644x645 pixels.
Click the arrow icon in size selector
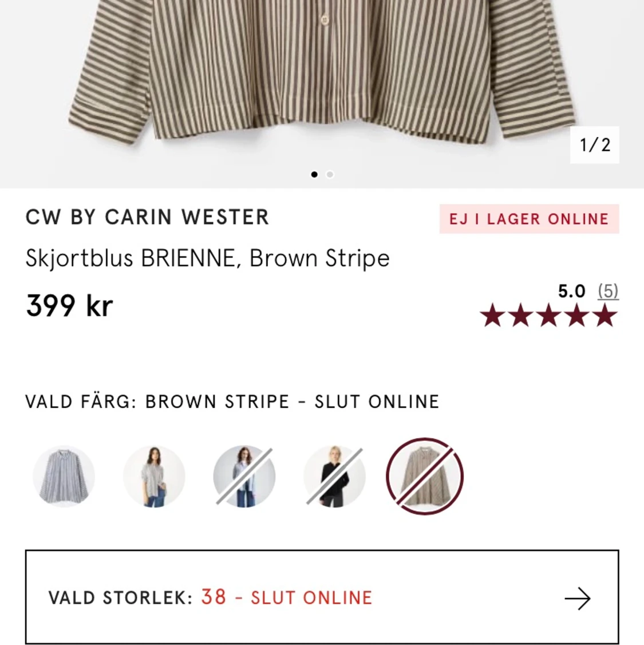[x=578, y=598]
